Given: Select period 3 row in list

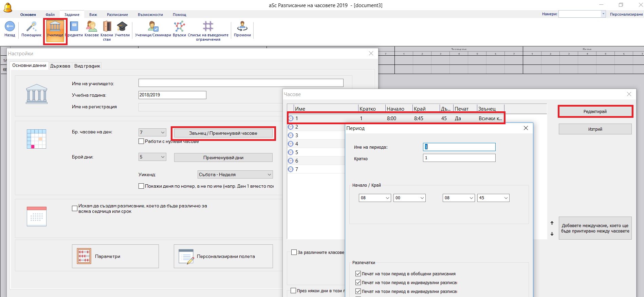Looking at the screenshot, I should pos(316,135).
